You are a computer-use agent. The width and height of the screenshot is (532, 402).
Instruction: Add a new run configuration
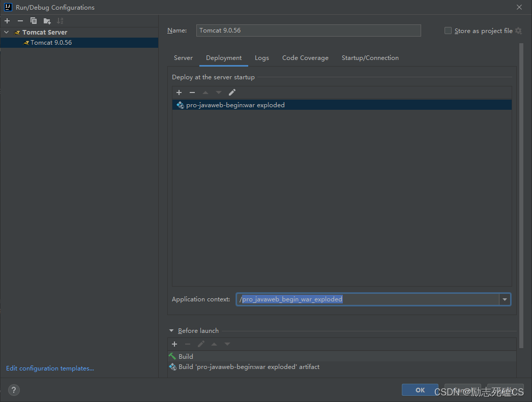pos(7,21)
